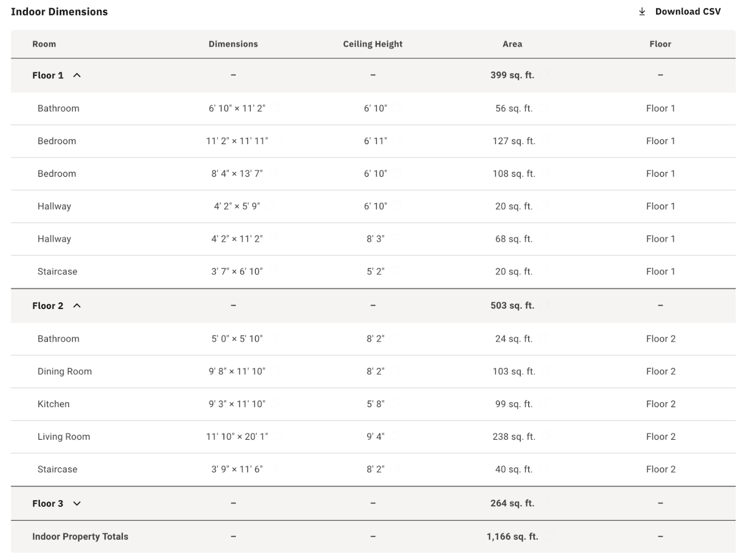Click the 99 sq. ft. area cell
744x560 pixels.
pyautogui.click(x=514, y=404)
